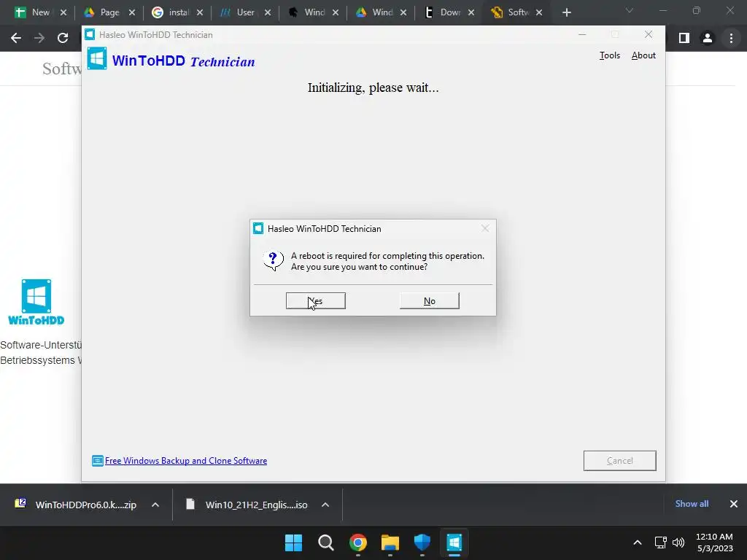Open File Explorer from the taskbar

tap(390, 542)
